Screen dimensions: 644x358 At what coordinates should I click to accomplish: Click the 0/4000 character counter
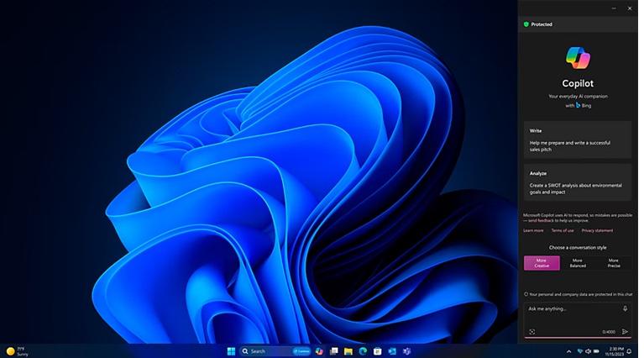[x=609, y=332]
